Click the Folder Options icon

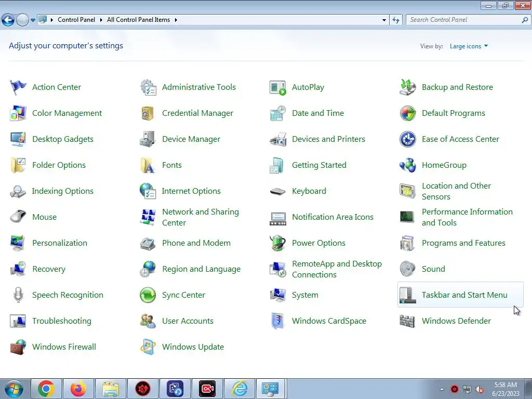[x=18, y=165]
